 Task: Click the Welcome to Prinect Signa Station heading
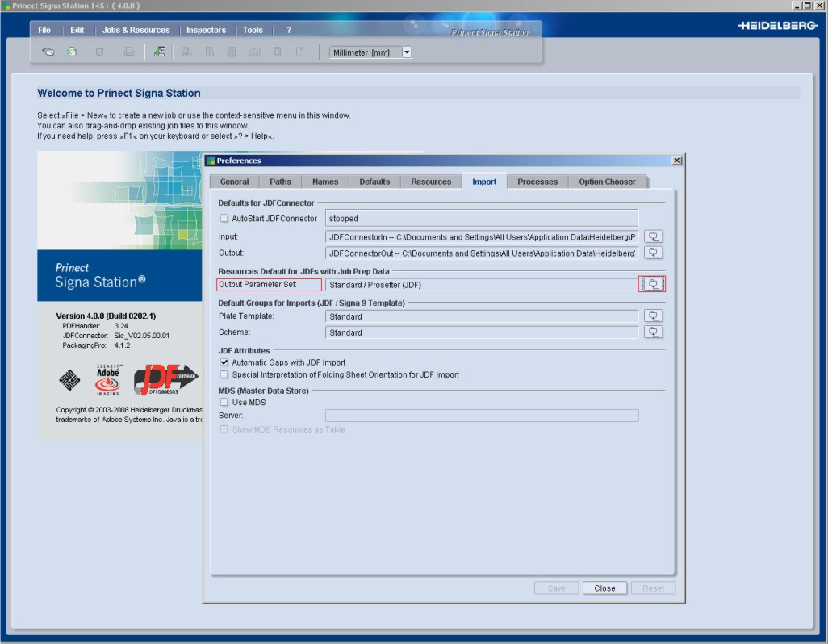[119, 93]
